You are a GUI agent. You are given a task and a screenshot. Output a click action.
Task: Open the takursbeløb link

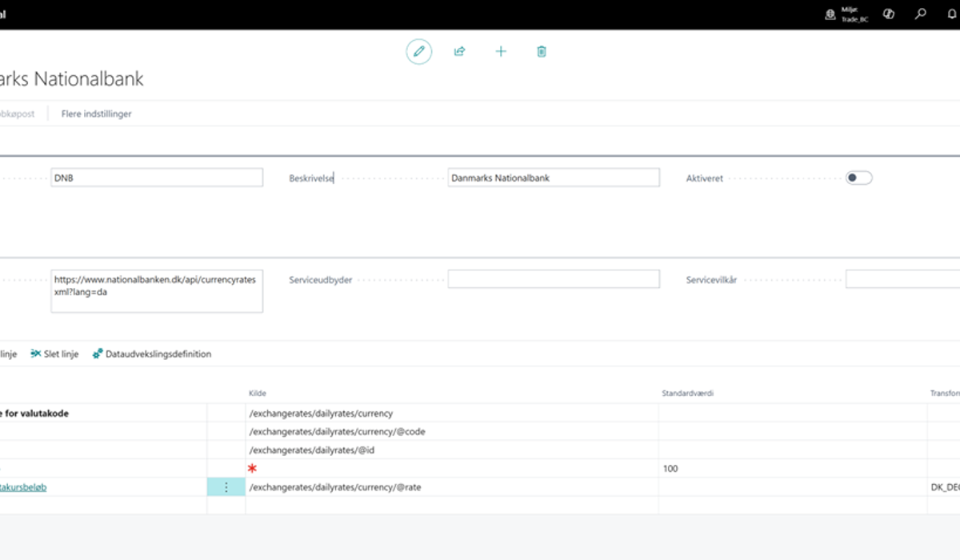point(23,487)
